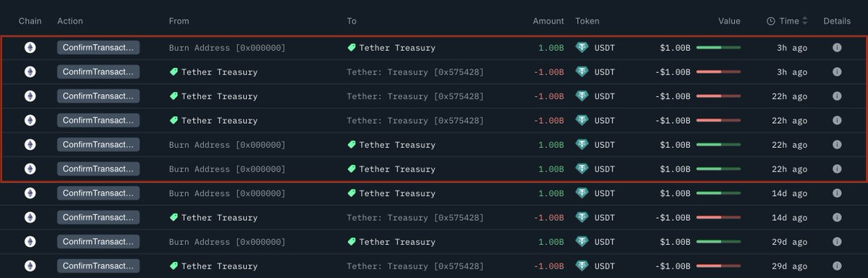Image resolution: width=868 pixels, height=278 pixels.
Task: Click ConfirmTransact… button in last row
Action: (x=98, y=266)
